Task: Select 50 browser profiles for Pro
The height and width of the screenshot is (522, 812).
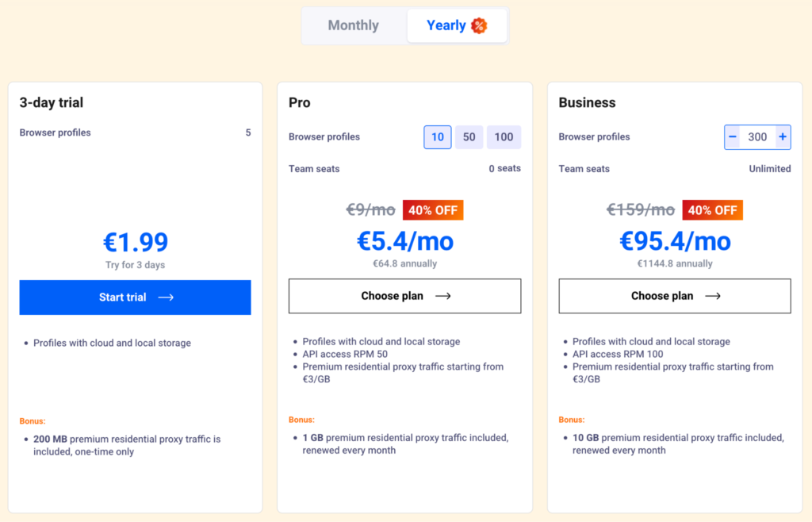Action: point(469,136)
